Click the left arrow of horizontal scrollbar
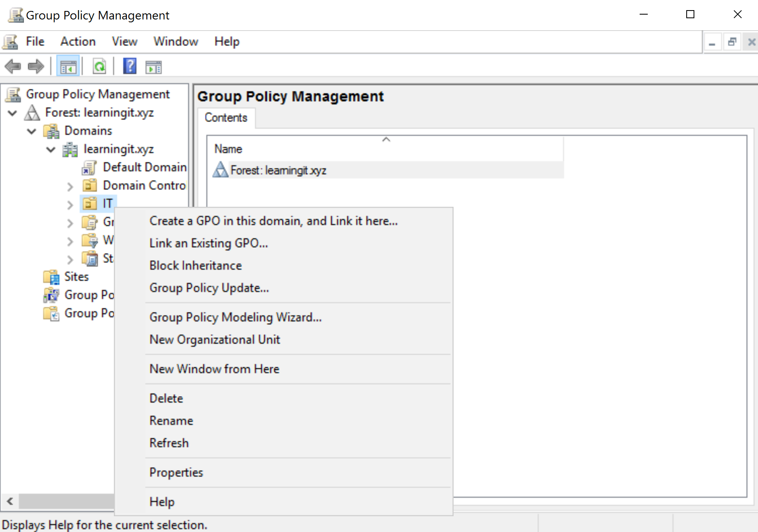This screenshot has height=532, width=758. [10, 501]
